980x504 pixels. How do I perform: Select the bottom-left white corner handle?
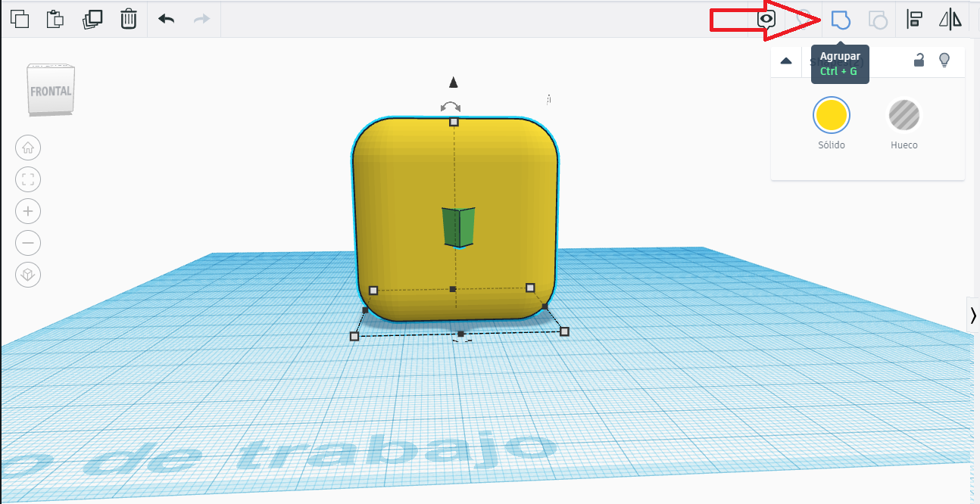[x=354, y=336]
